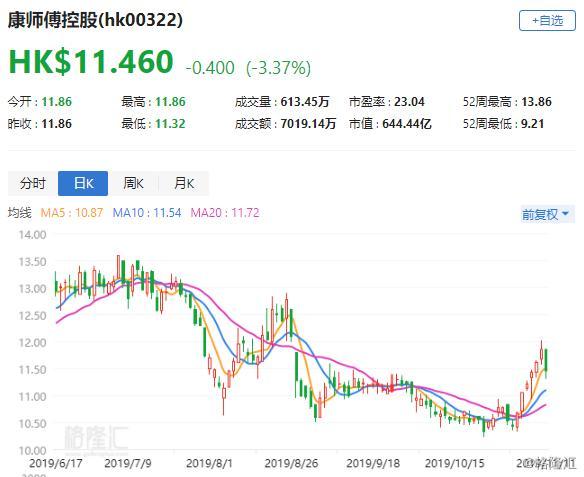Click the current price HK$11.460

click(x=91, y=62)
